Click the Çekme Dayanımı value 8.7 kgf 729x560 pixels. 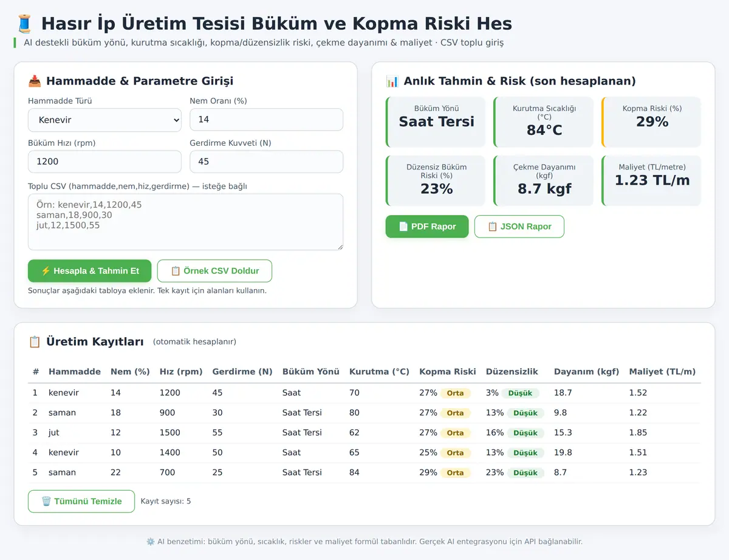click(x=544, y=189)
